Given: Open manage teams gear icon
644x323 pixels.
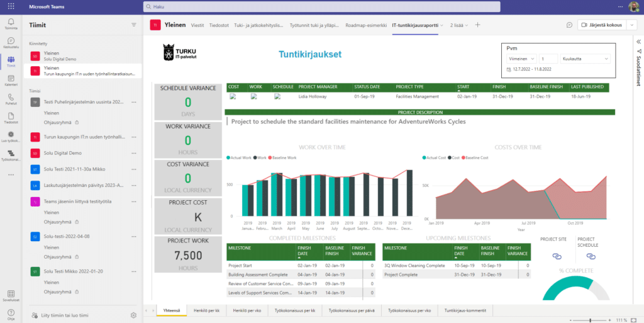Looking at the screenshot, I should (x=133, y=315).
